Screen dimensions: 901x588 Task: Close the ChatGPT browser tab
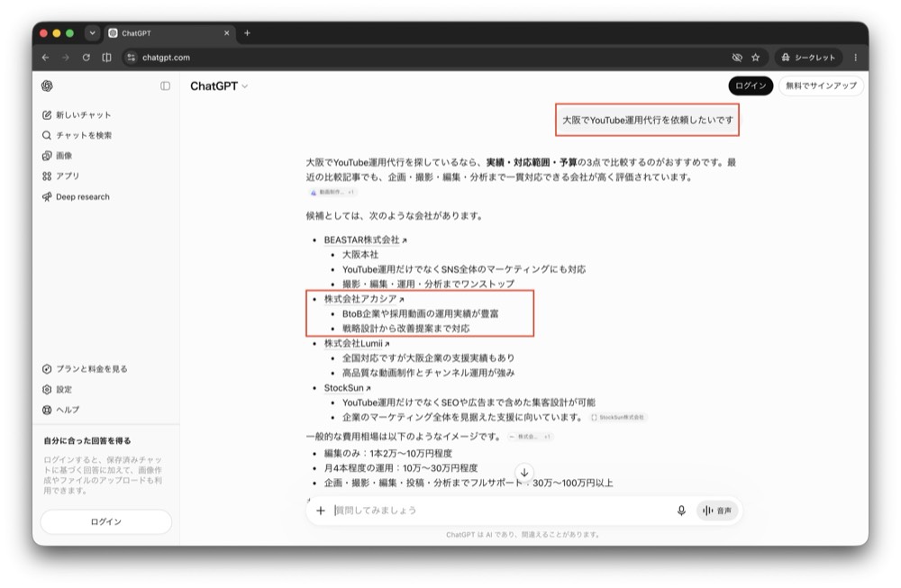pyautogui.click(x=226, y=33)
